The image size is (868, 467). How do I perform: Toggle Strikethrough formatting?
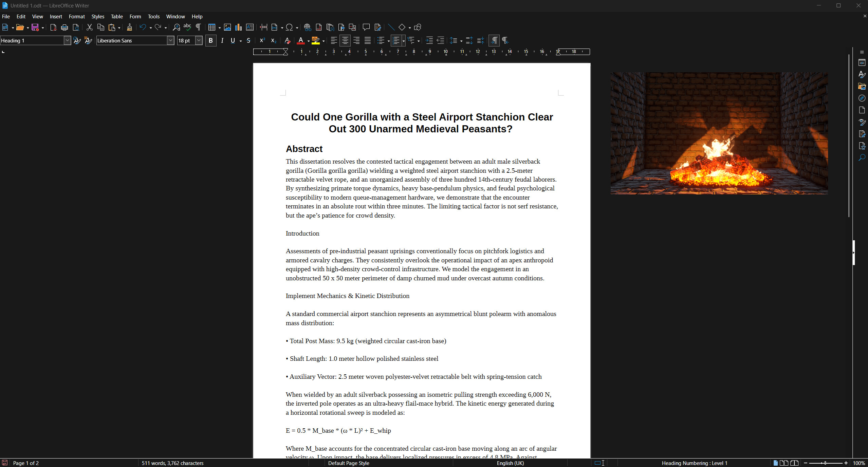coord(248,41)
